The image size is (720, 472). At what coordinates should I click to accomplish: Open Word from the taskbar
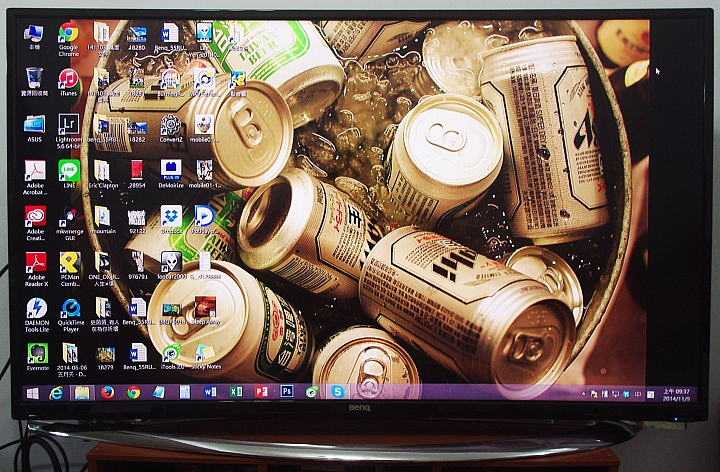tap(210, 392)
